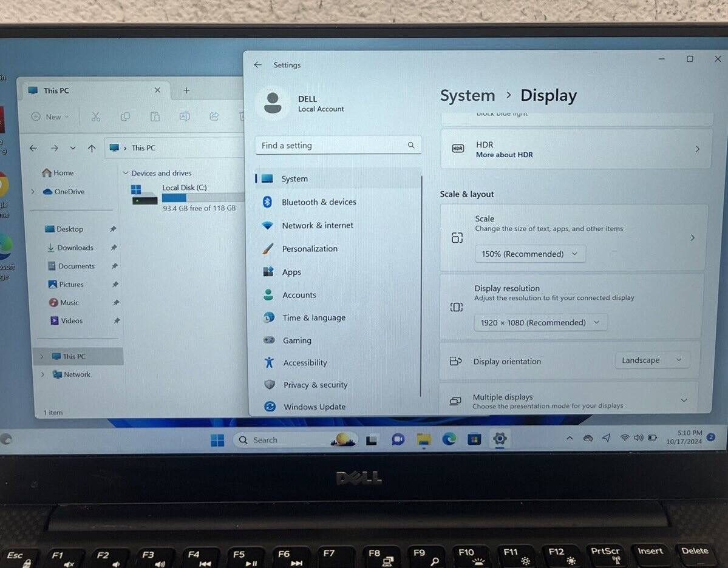Open the HDR settings chevron
Image resolution: width=728 pixels, height=568 pixels.
698,149
